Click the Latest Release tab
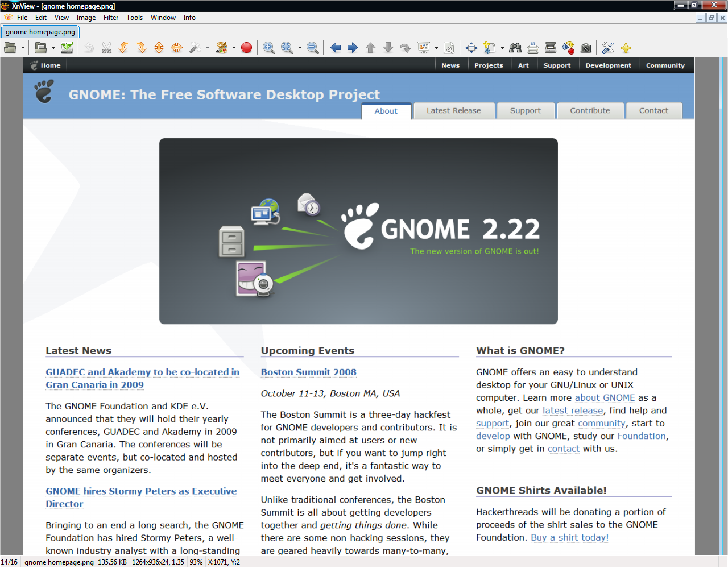This screenshot has height=568, width=728. [x=454, y=110]
